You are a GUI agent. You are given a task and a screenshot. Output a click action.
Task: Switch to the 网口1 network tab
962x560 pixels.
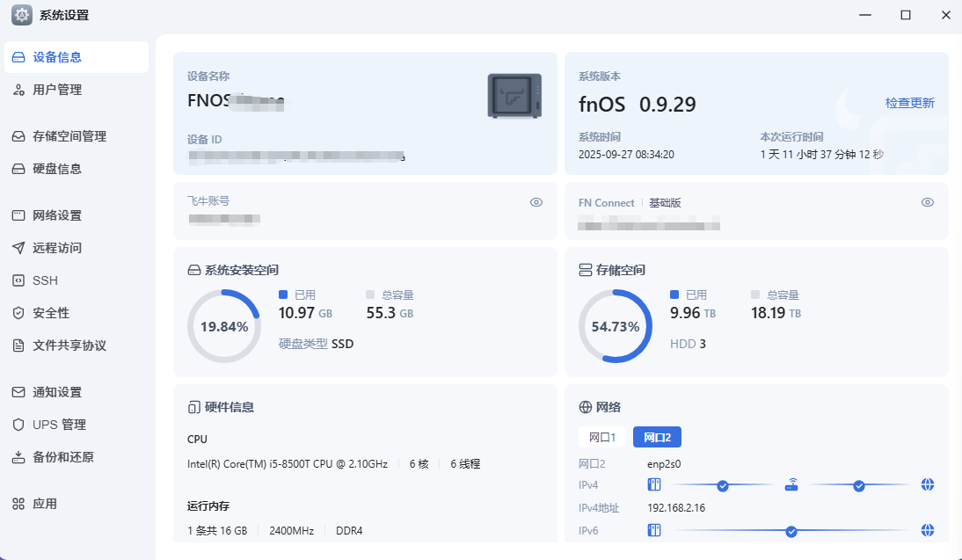602,437
